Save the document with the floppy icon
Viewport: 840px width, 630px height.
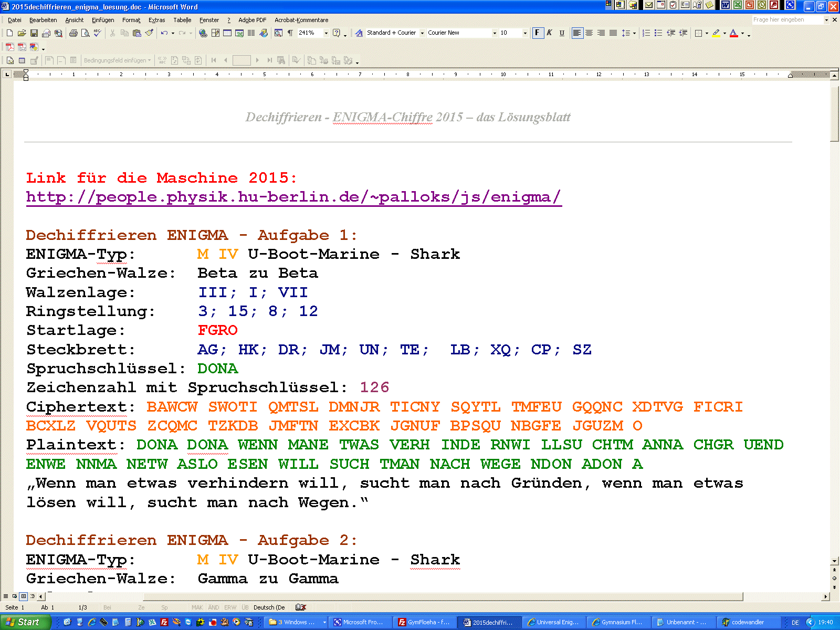coord(34,33)
